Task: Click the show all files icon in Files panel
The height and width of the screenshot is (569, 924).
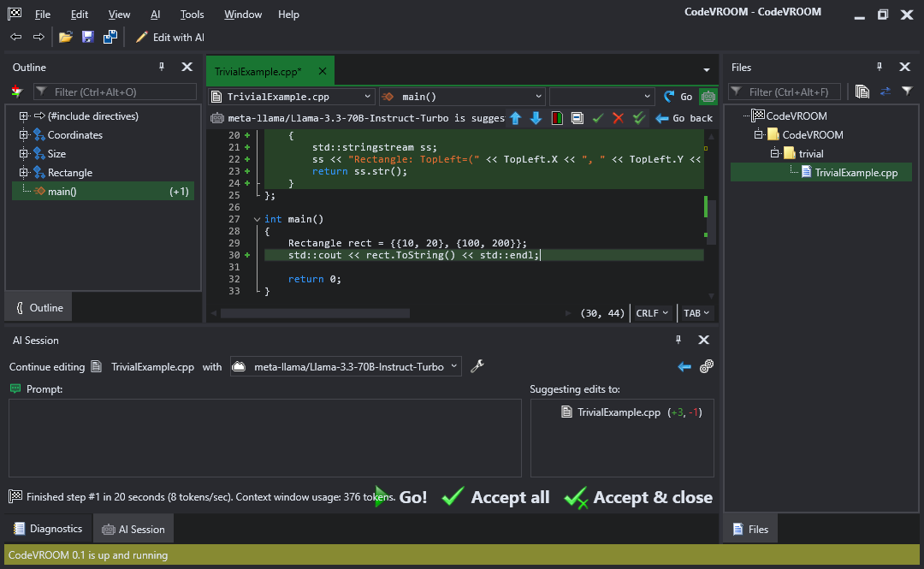Action: coord(862,92)
